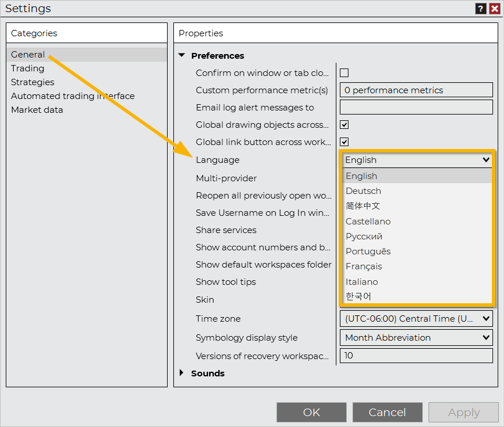The width and height of the screenshot is (504, 427).
Task: Choose Português in the language list
Action: click(x=418, y=251)
